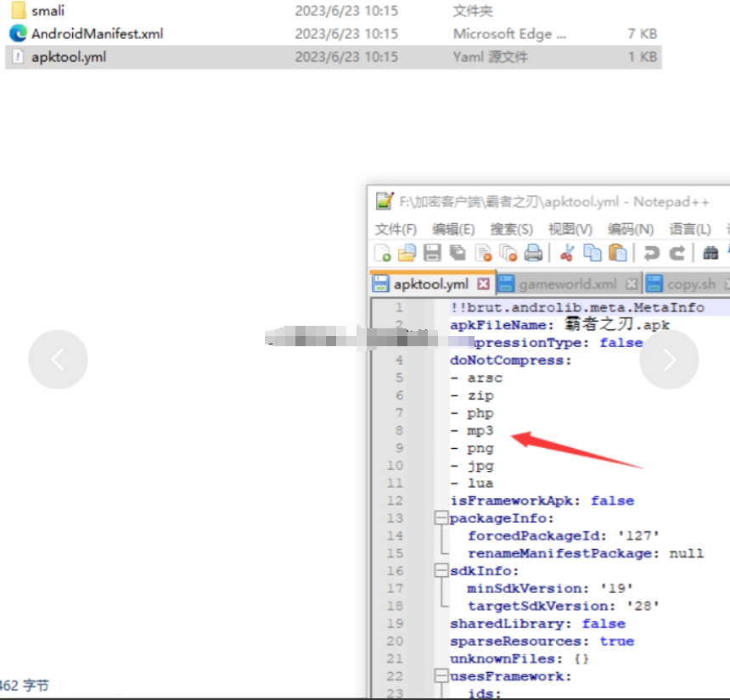This screenshot has height=700, width=730.
Task: Click the 'doNotCompress:' line
Action: (x=511, y=361)
